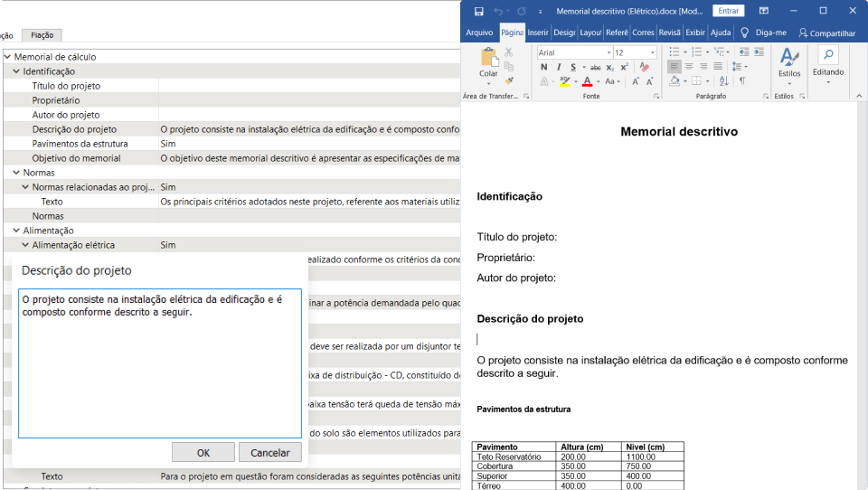Align text right
Viewport: 868px width, 490px height.
[x=703, y=66]
